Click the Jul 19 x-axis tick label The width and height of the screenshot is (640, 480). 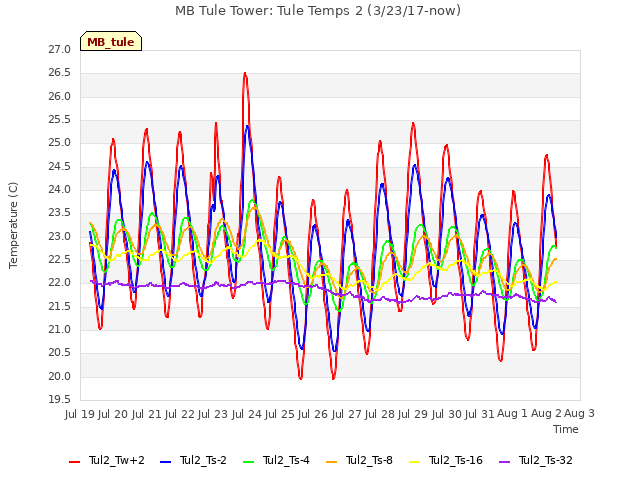pyautogui.click(x=80, y=414)
